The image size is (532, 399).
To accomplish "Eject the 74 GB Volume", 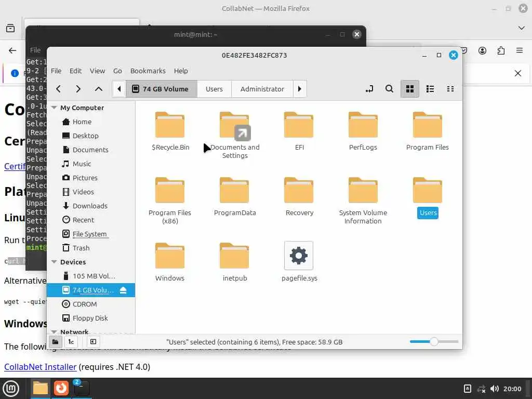I will point(123,290).
